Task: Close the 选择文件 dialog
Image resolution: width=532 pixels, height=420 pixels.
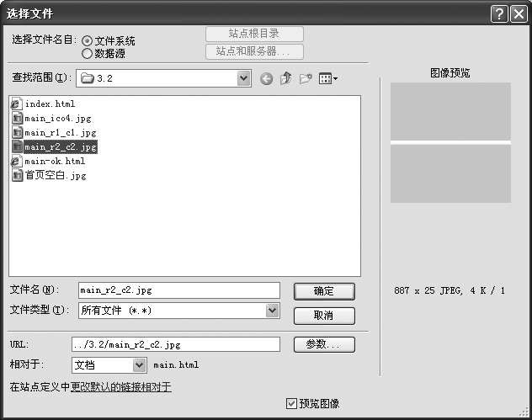Action: (x=519, y=14)
